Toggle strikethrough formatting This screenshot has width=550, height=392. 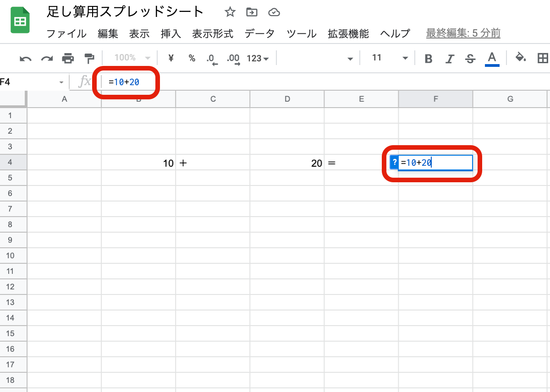(470, 59)
